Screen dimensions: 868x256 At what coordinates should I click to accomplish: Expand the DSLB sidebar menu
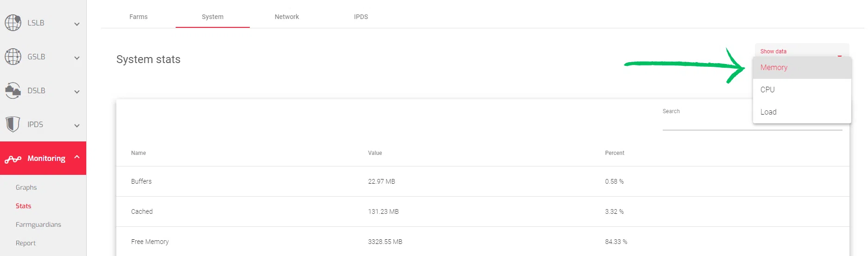click(x=77, y=91)
